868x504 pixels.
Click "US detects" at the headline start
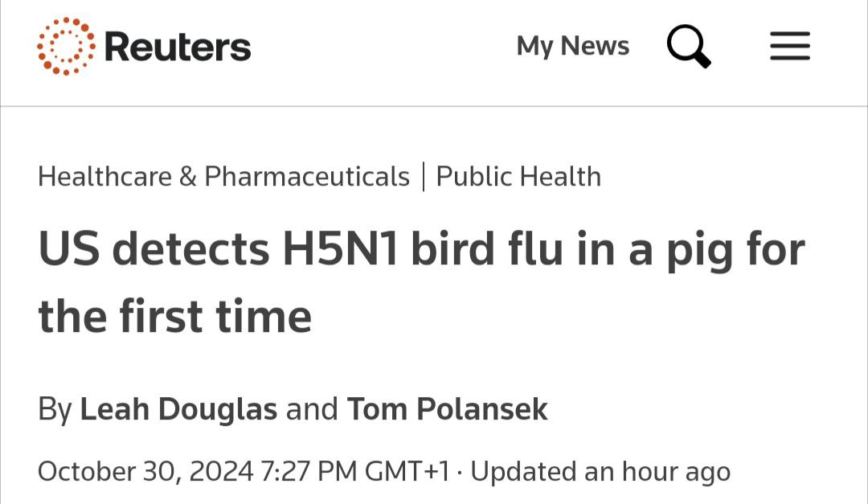tap(154, 249)
